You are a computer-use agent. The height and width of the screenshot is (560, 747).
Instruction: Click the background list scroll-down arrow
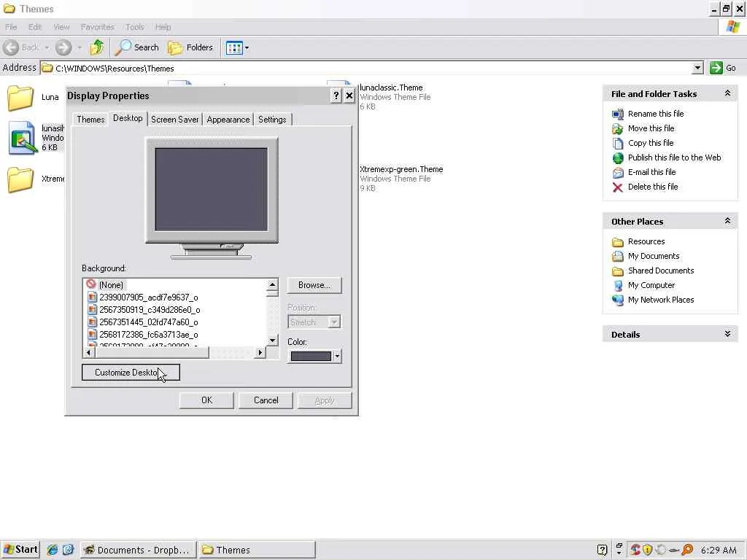coord(273,340)
